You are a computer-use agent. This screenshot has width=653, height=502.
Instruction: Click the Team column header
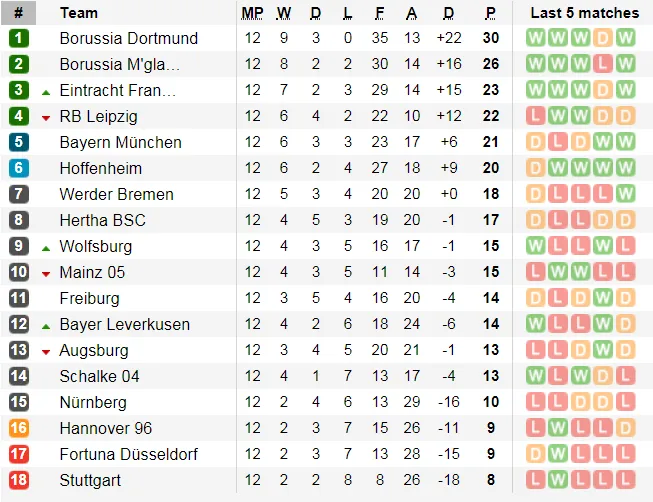(79, 13)
